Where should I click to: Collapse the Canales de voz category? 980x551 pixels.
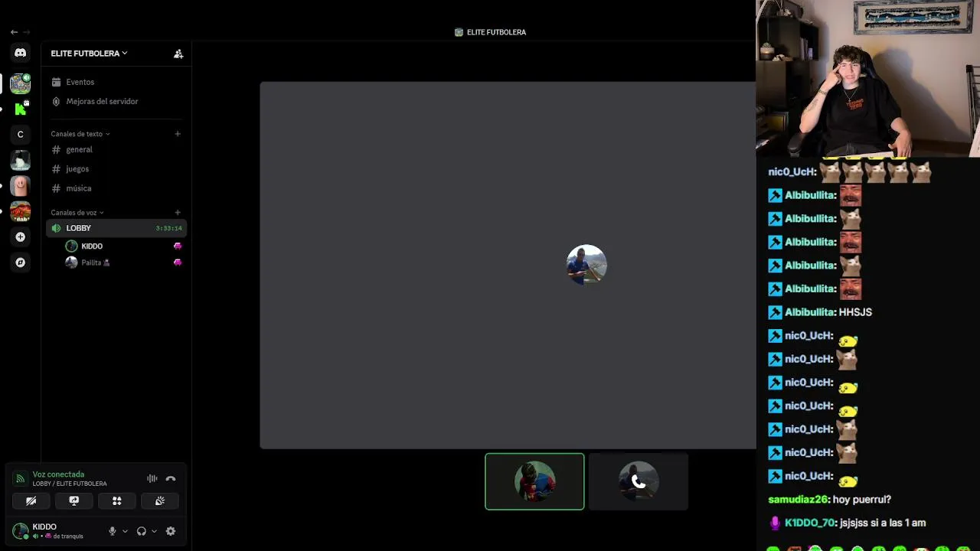tap(77, 213)
